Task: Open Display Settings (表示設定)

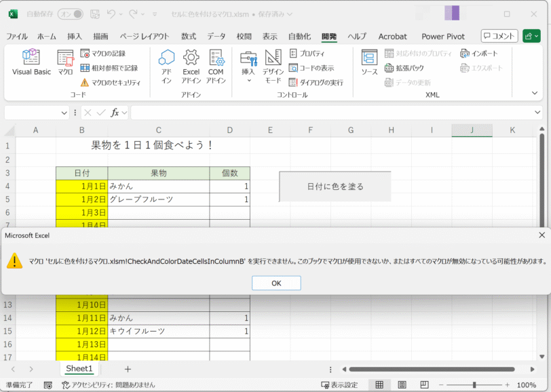Action: (339, 385)
